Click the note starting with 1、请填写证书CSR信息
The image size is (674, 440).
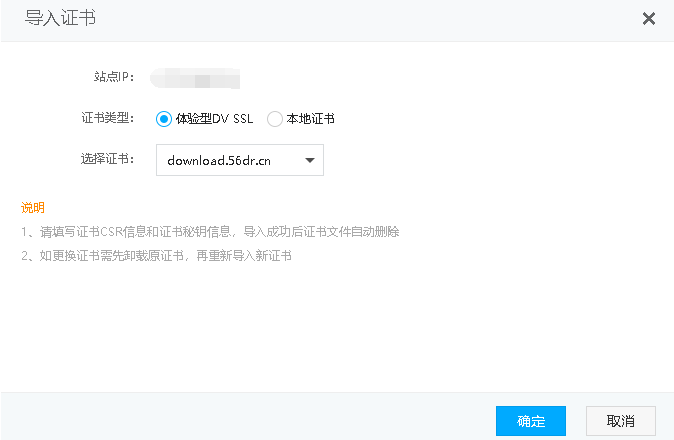[x=210, y=232]
